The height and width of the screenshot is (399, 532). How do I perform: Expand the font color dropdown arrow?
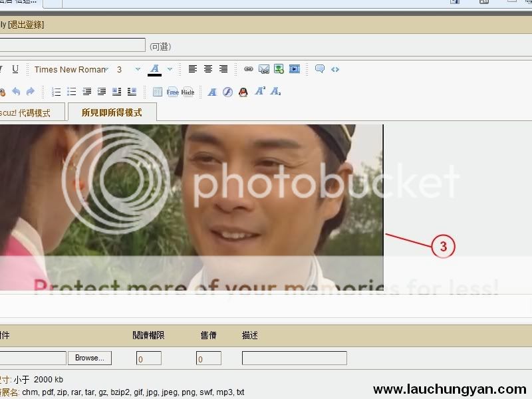[170, 69]
